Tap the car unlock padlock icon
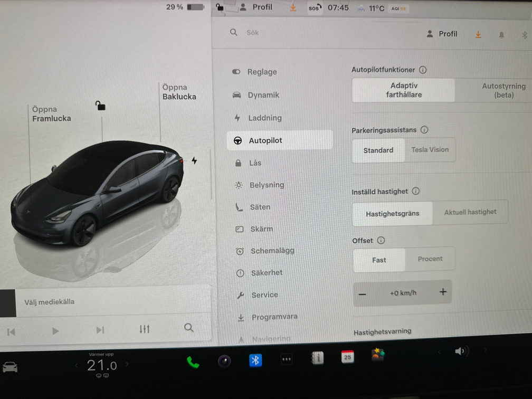Screen dimensions: 532x399 (x=100, y=106)
